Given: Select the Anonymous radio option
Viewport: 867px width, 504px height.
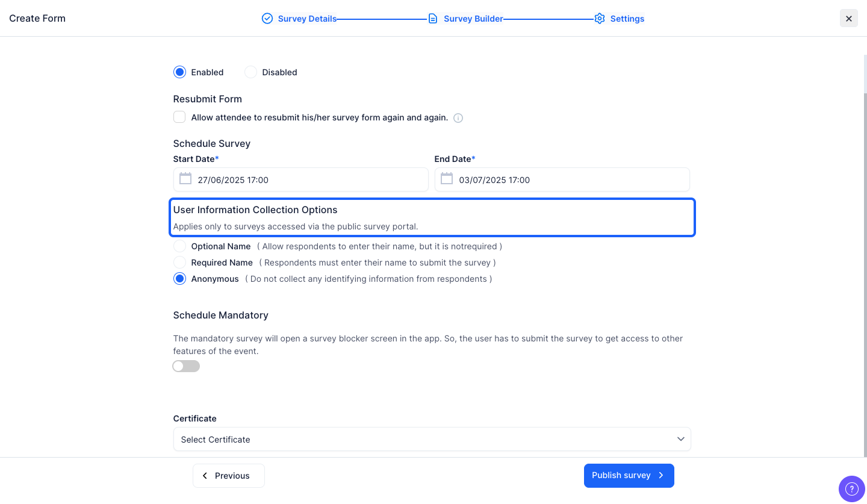Looking at the screenshot, I should pos(179,279).
